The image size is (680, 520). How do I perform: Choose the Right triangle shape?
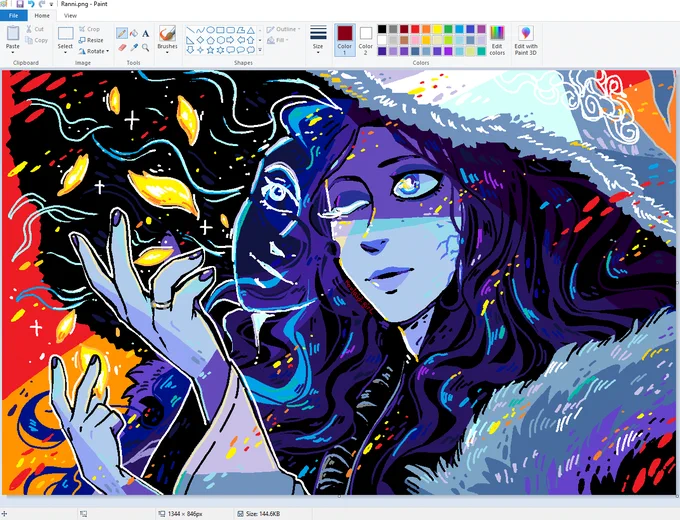tap(190, 40)
